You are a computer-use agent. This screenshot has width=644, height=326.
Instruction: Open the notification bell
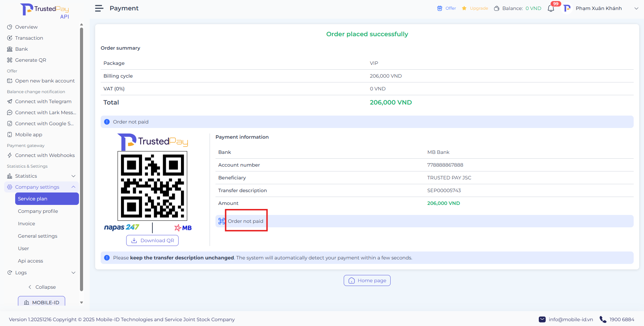(551, 8)
